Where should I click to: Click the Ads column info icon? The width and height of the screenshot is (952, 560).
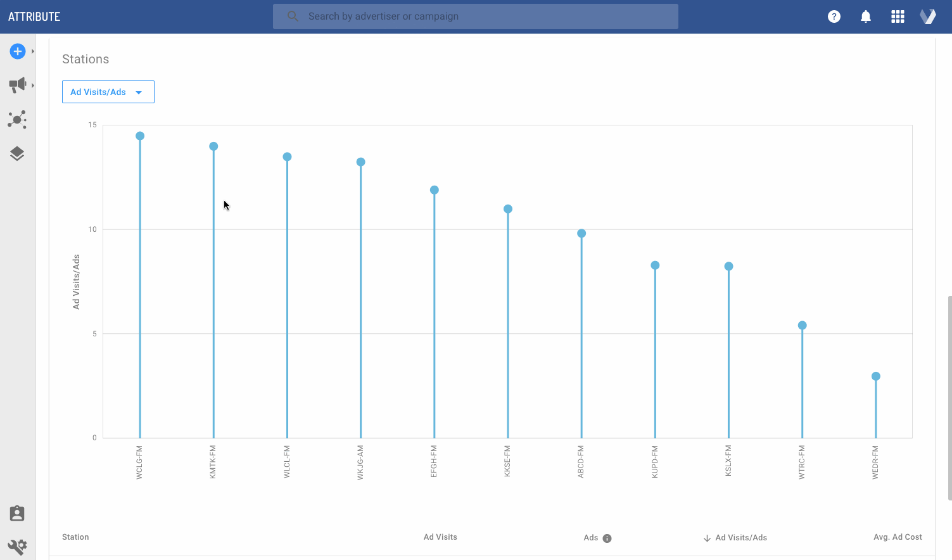tap(607, 538)
